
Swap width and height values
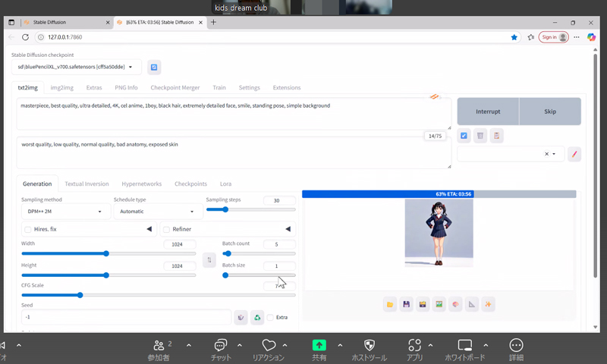(x=209, y=260)
